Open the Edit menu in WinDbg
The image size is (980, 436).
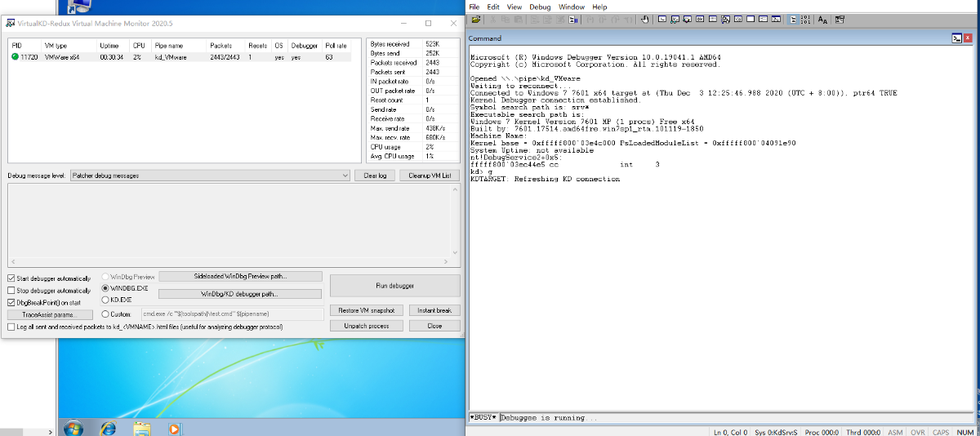(494, 7)
